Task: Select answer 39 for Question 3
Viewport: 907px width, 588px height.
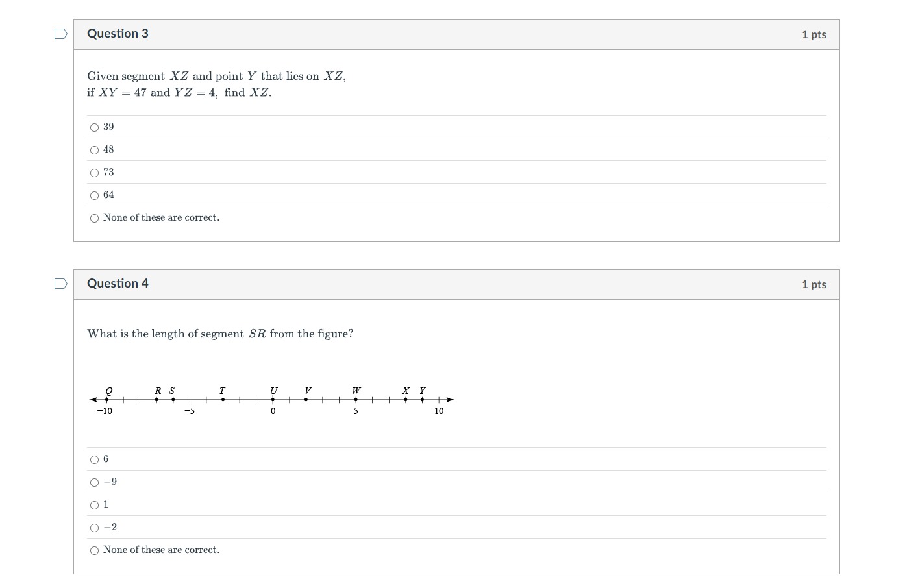Action: pos(95,127)
